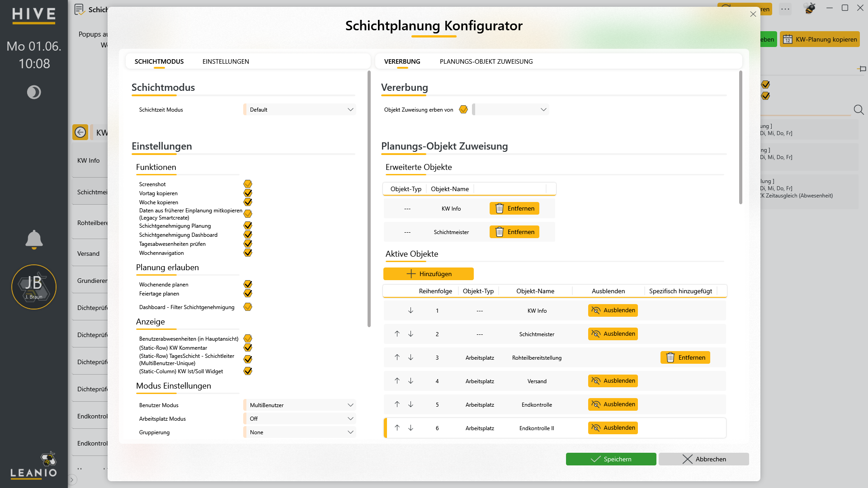Move Rohteilbereitstellung row down
Screen dimensions: 868x488
[x=410, y=357]
